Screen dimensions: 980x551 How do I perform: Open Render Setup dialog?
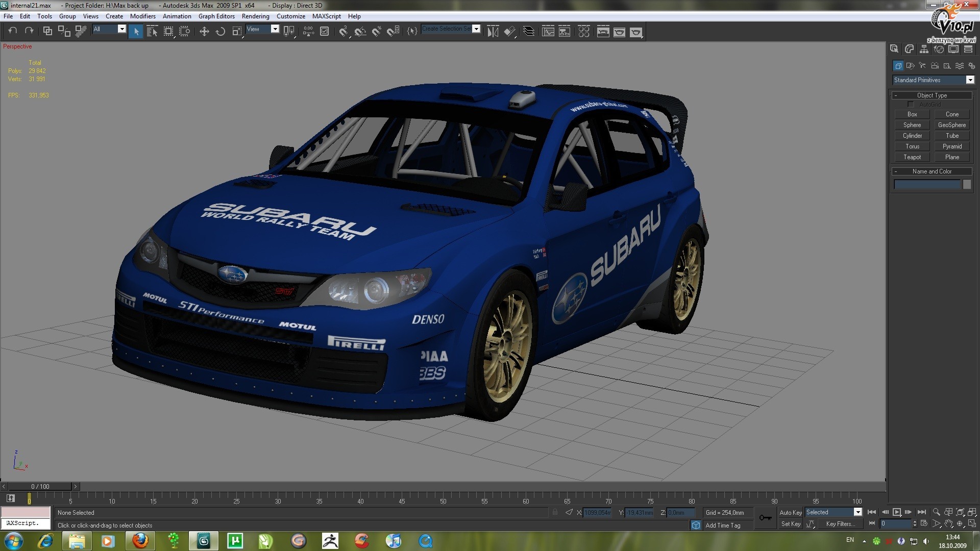coord(603,32)
